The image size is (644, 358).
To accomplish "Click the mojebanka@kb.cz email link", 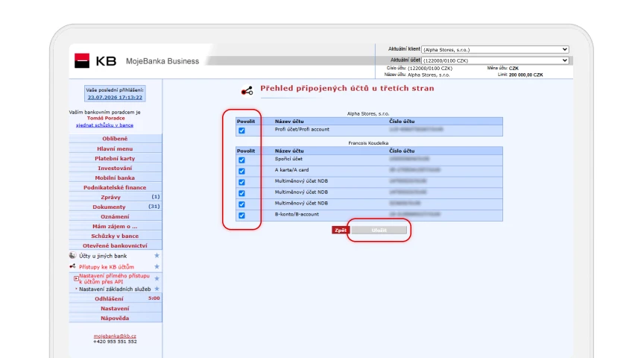I will (x=115, y=336).
